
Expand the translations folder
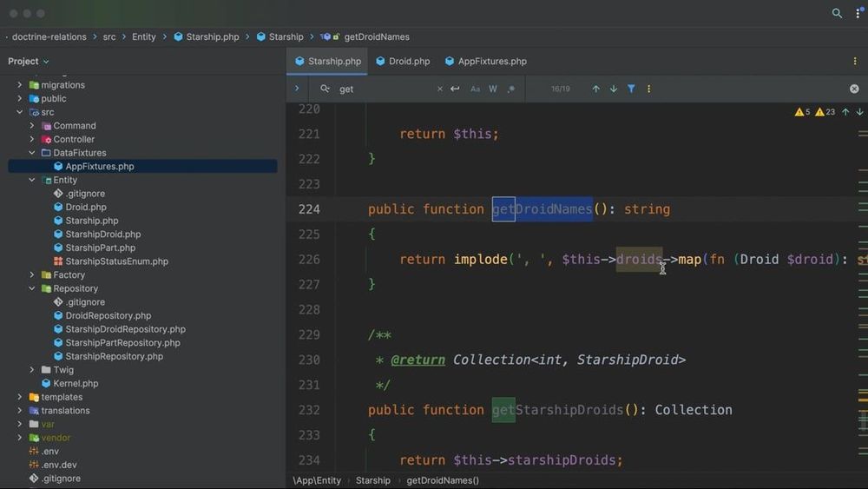click(20, 410)
